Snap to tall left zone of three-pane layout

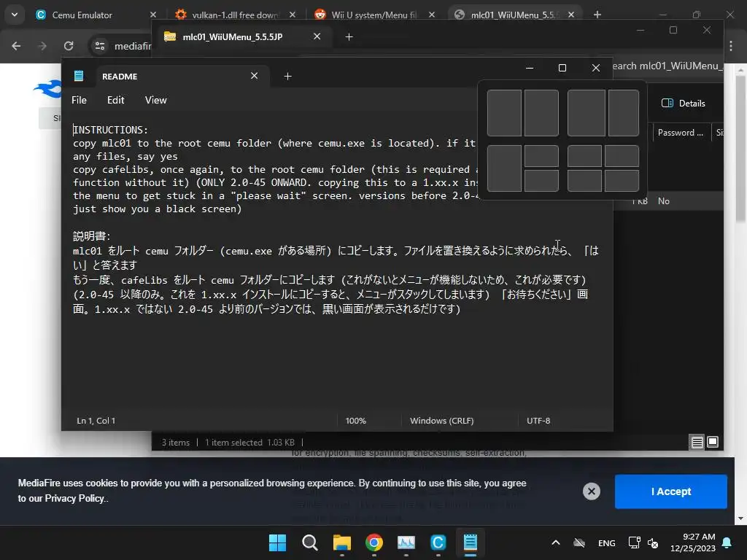[504, 168]
